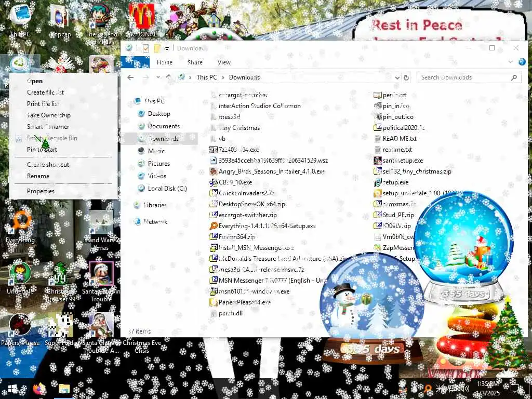Open Christmas Browser 99 desktop shortcut
The width and height of the screenshot is (532, 399).
click(60, 282)
